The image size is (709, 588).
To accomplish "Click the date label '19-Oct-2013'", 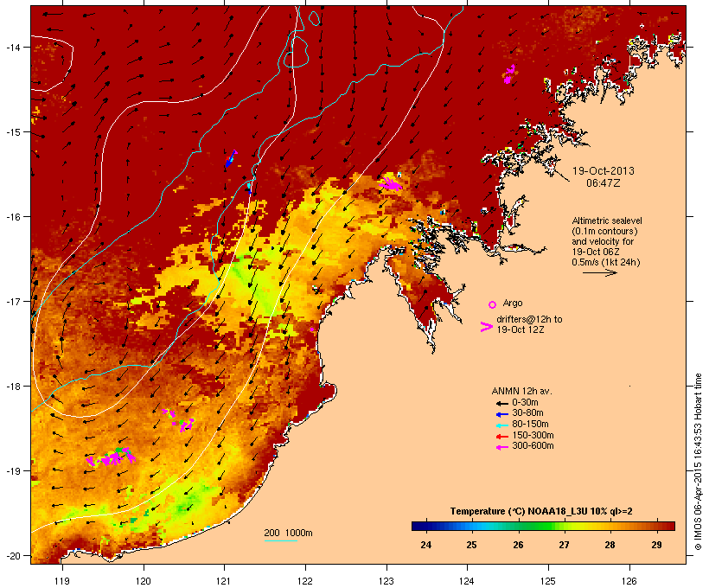I will (604, 171).
